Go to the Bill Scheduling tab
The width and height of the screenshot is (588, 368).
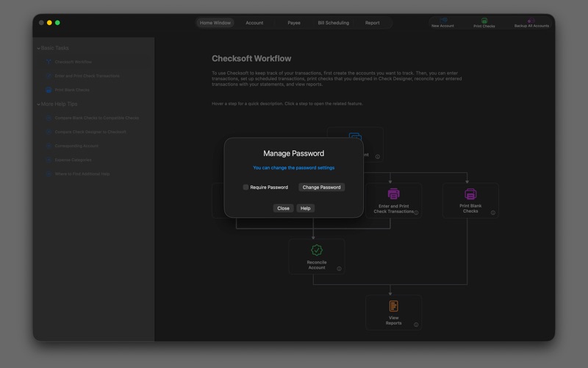334,23
